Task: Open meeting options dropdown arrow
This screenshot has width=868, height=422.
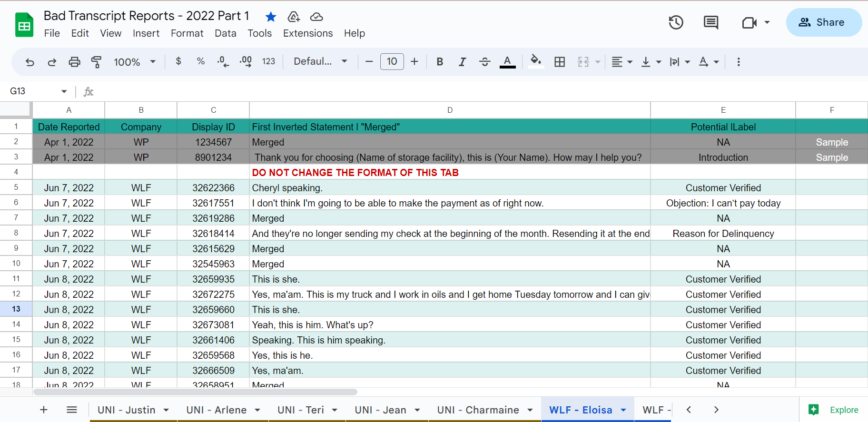Action: 767,22
